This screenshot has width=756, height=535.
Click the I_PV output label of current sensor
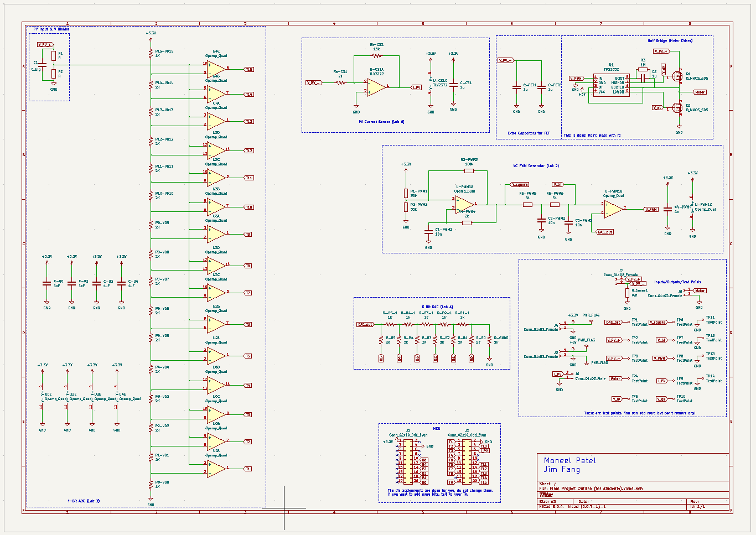(417, 87)
